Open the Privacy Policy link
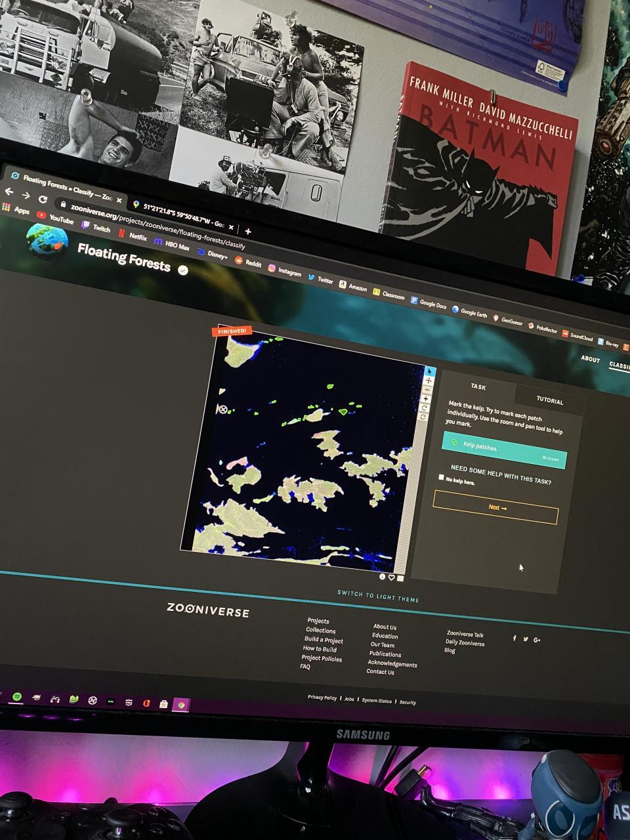Screen dimensions: 630x840 coord(322,698)
